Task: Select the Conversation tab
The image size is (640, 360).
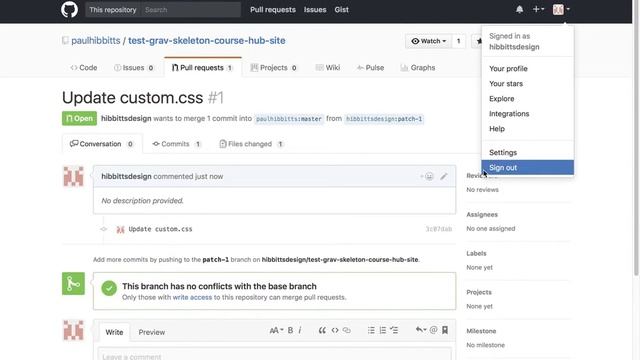Action: (x=102, y=144)
